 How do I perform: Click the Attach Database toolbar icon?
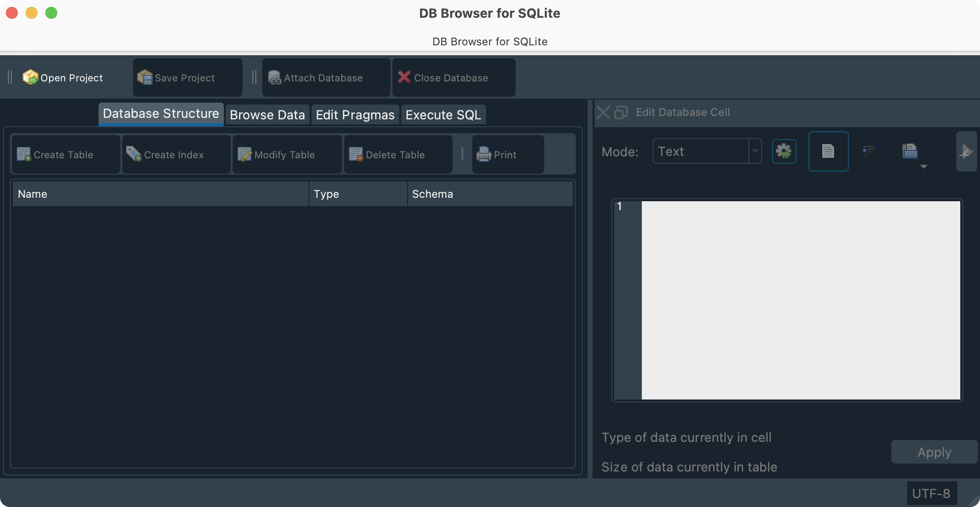coord(275,77)
